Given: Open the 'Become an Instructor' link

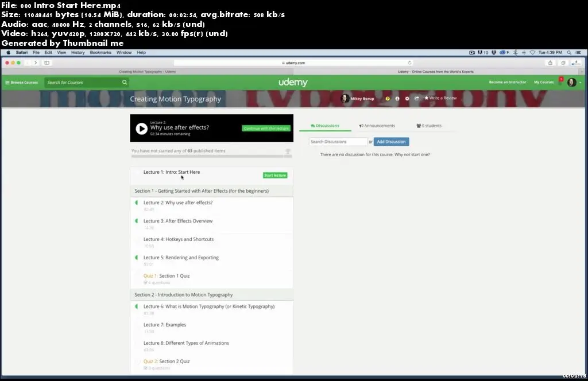Looking at the screenshot, I should [x=508, y=82].
